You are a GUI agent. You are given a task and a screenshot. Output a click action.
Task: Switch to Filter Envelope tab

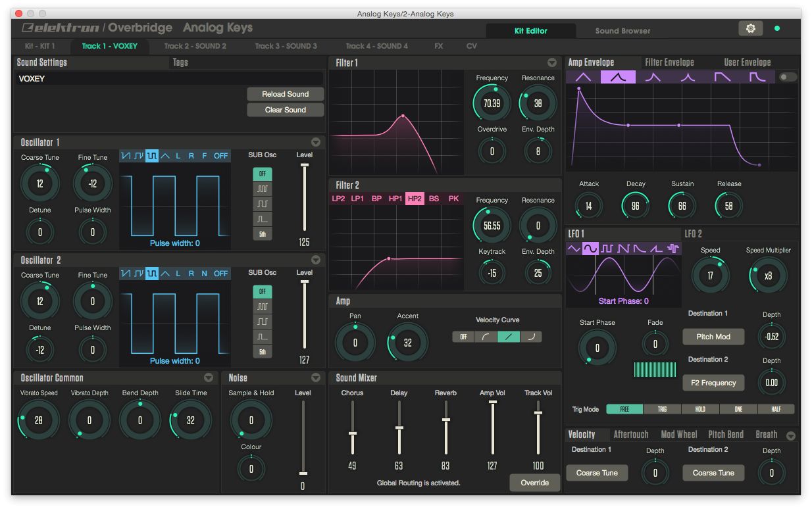tap(669, 62)
